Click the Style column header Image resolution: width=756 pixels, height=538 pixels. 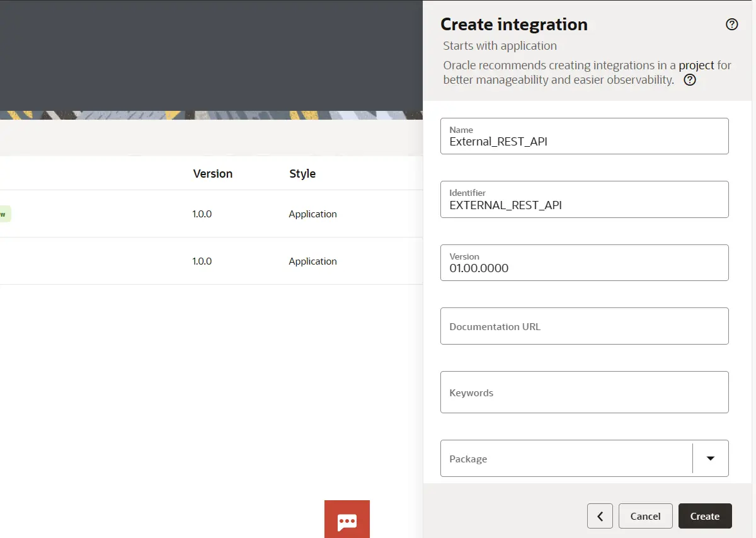[302, 174]
